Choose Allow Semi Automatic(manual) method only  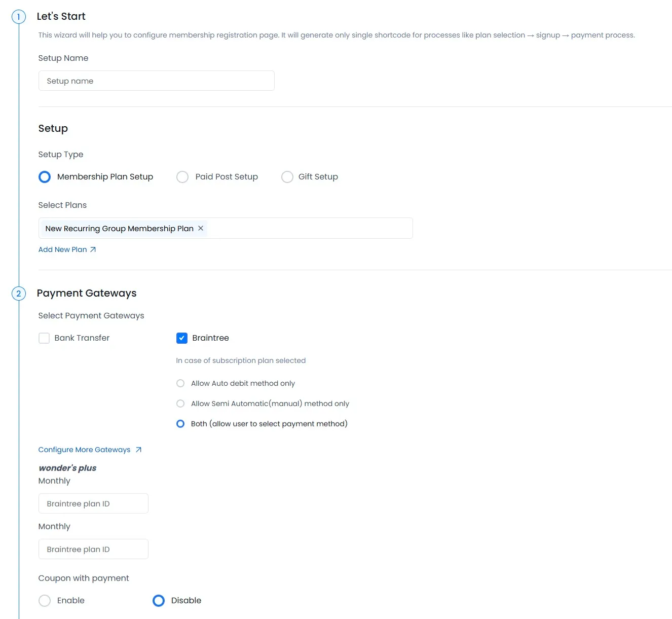[180, 404]
